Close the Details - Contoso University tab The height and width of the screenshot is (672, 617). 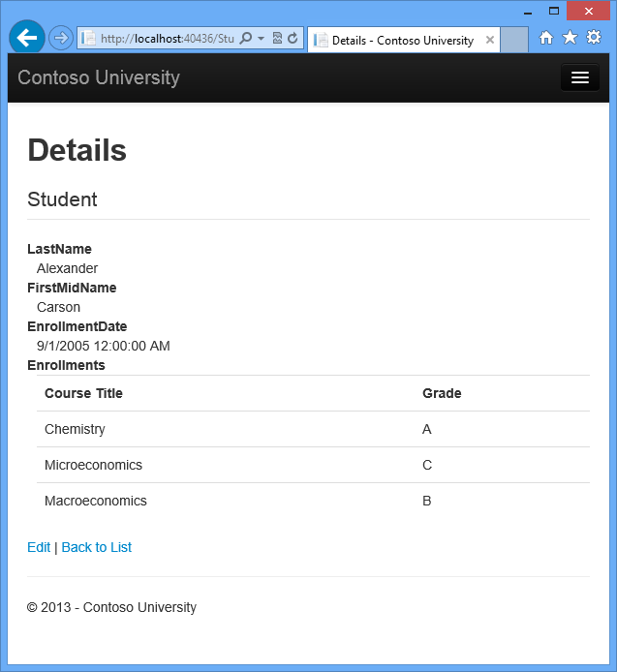490,40
